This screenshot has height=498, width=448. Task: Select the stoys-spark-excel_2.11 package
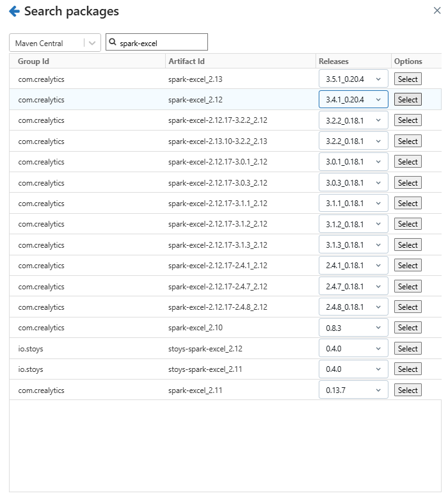[x=408, y=369]
